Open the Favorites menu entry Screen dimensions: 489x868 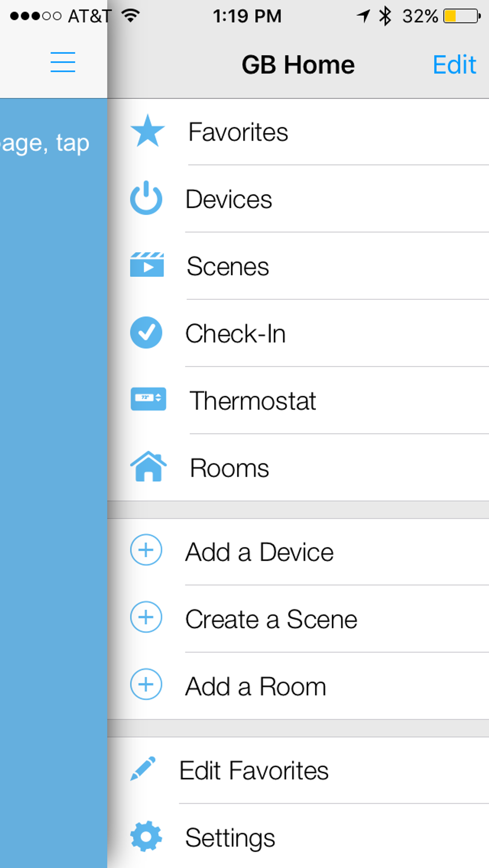coord(238,131)
